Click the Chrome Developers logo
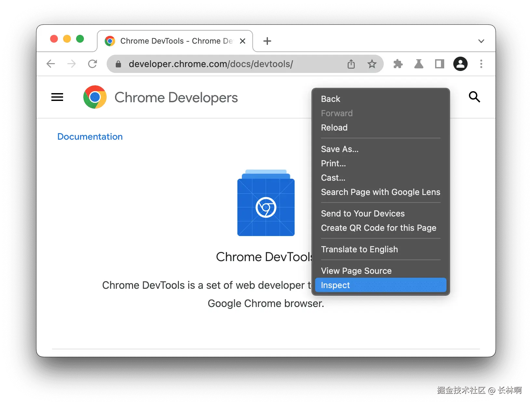 point(95,97)
